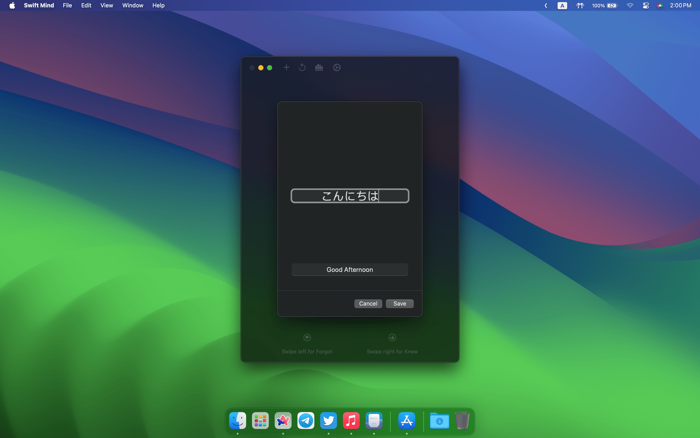The image size is (700, 438).
Task: Click the Good Afternoon back field
Action: (350, 270)
